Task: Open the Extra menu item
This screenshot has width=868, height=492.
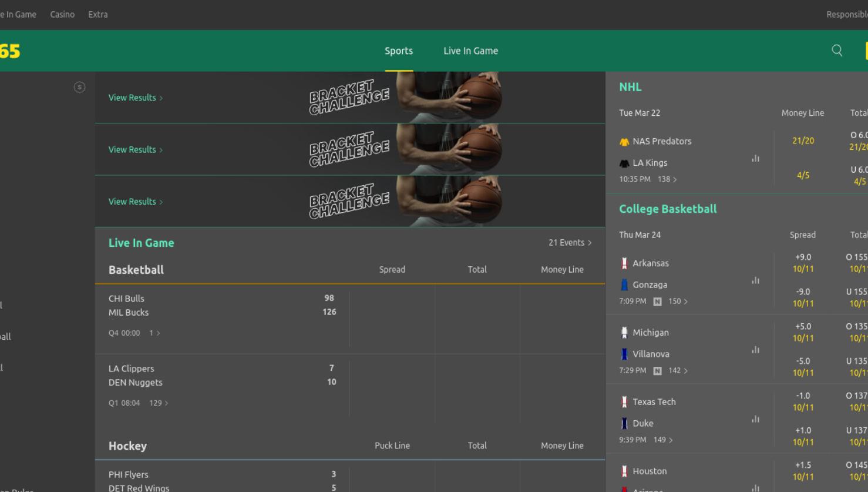Action: click(98, 15)
